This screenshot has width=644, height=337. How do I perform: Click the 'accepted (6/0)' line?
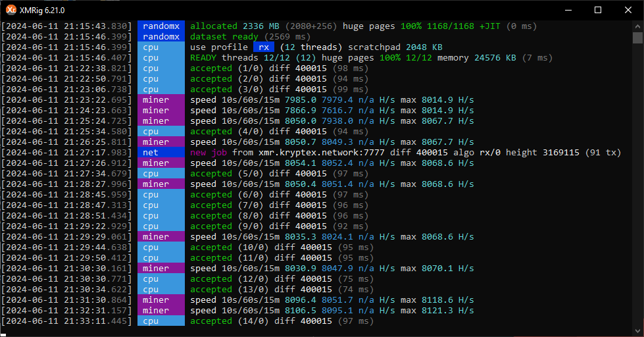coord(280,195)
